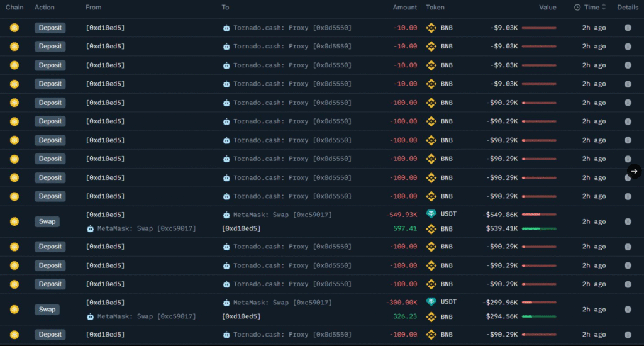Open the details info icon of the 597.41 BNB swap
This screenshot has height=346, width=644.
[628, 221]
